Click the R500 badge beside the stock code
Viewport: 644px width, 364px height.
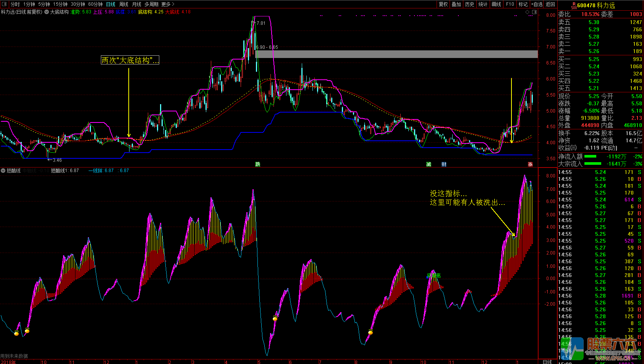574,6
